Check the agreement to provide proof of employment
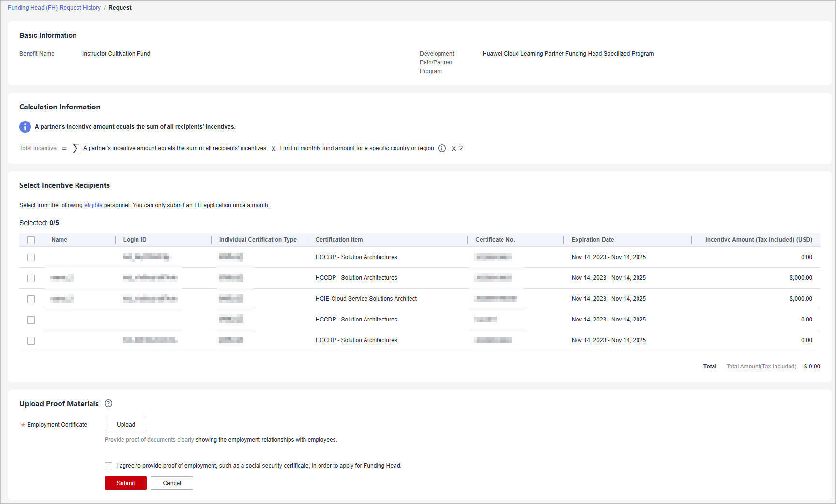836x504 pixels. click(x=108, y=466)
